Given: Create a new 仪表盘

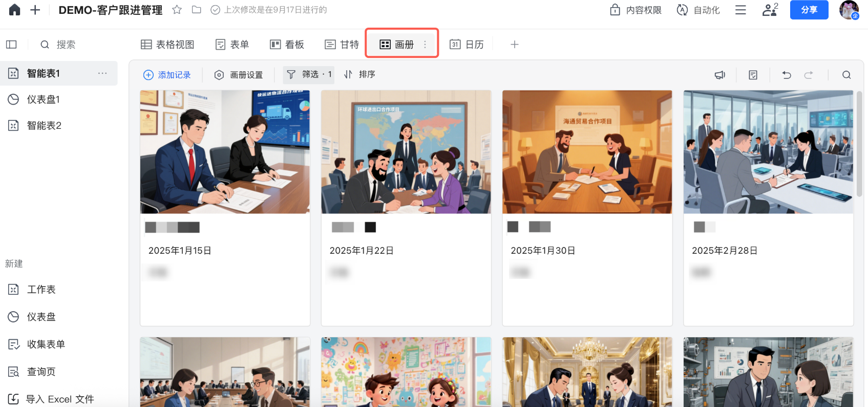Looking at the screenshot, I should 32,317.
